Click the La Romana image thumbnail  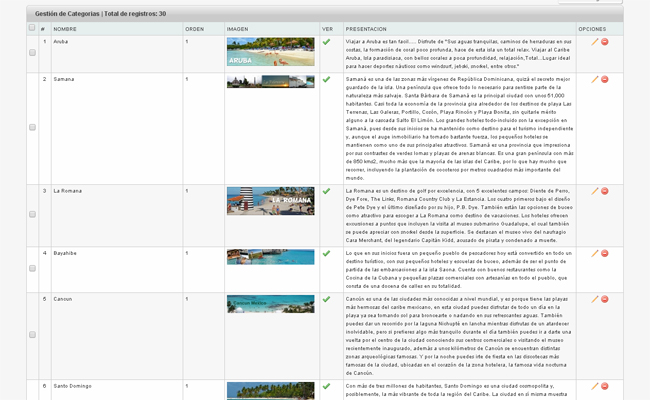tap(270, 200)
